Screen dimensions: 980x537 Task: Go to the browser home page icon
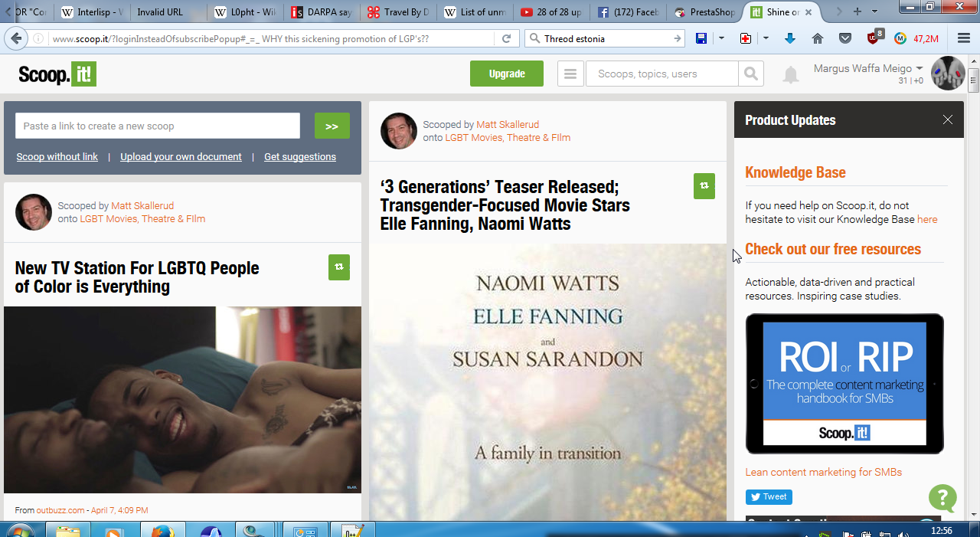(x=818, y=38)
